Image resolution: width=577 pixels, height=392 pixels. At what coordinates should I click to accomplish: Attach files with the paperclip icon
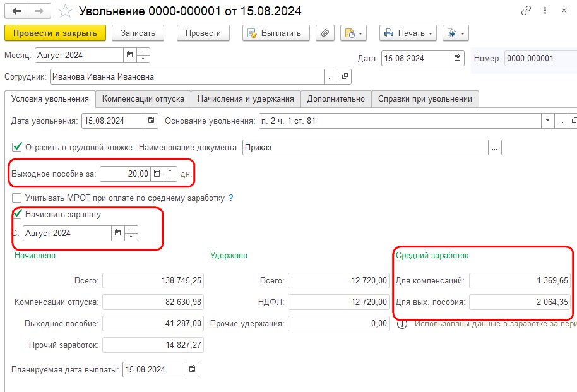click(325, 33)
